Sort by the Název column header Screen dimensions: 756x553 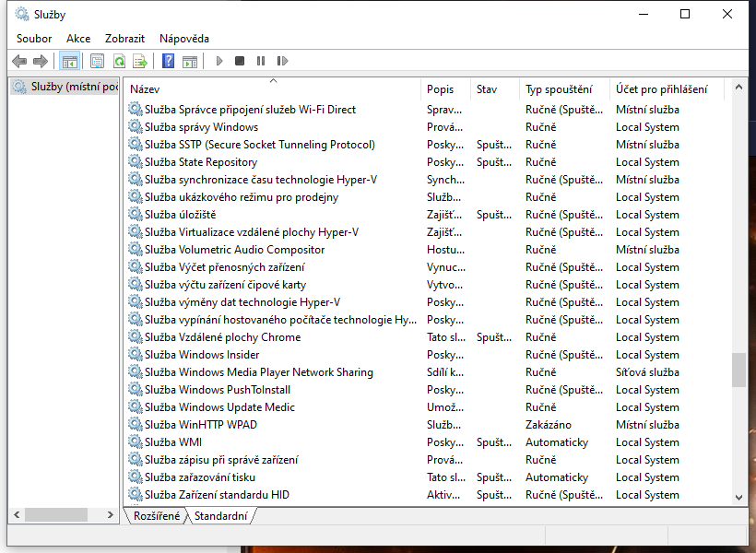[273, 89]
